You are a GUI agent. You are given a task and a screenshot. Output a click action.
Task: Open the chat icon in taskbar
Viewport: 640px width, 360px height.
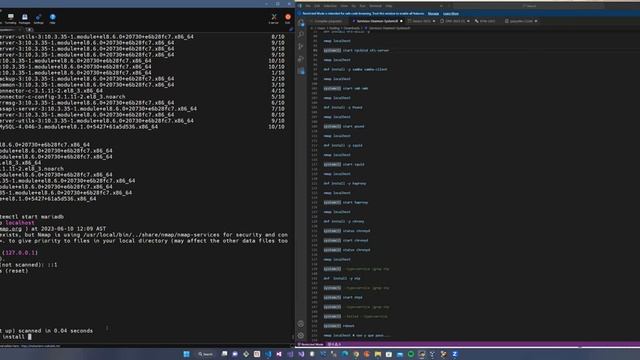pos(235,354)
